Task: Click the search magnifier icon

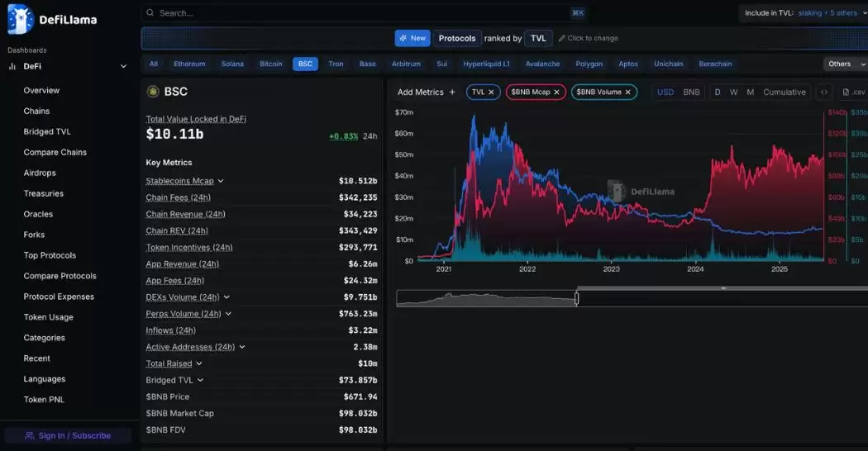Action: pos(150,12)
